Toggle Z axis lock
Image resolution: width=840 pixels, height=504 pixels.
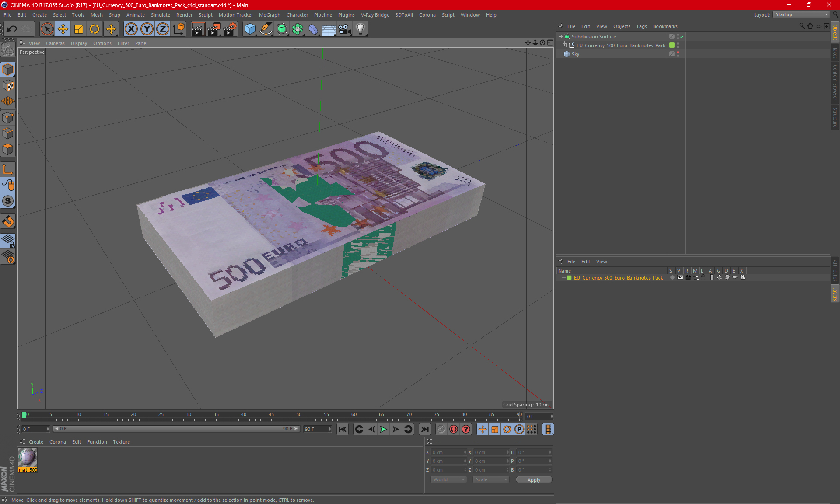[163, 29]
